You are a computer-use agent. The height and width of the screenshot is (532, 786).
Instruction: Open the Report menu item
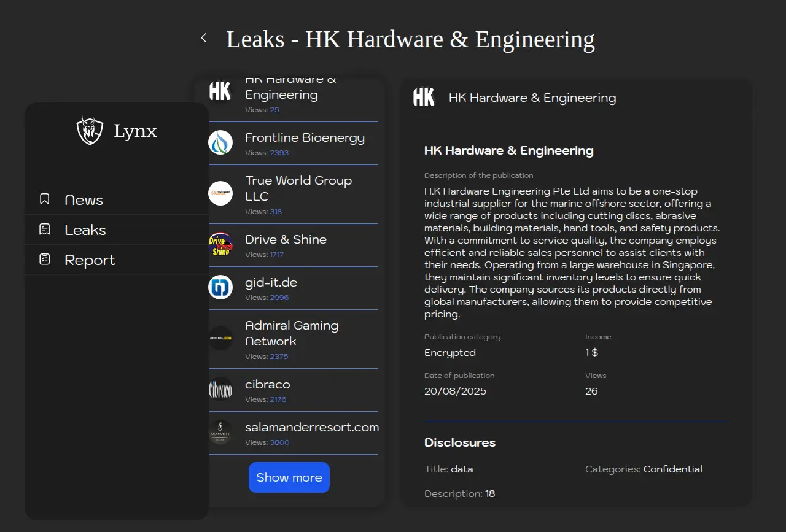coord(90,260)
